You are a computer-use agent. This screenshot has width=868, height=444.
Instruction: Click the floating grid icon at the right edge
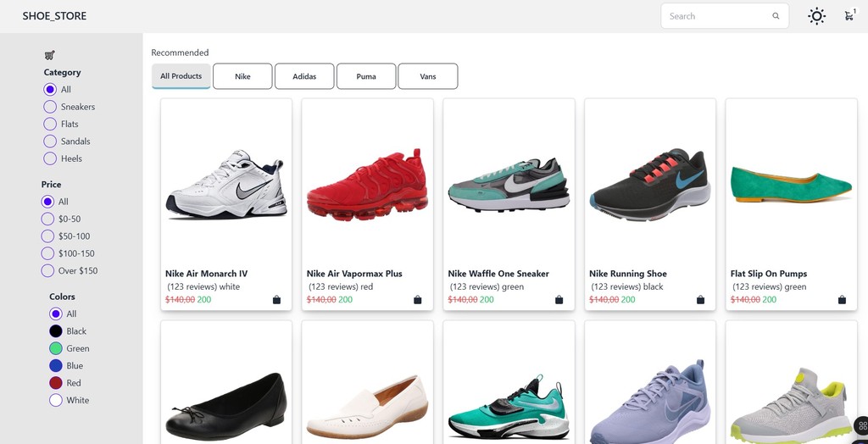[862, 425]
